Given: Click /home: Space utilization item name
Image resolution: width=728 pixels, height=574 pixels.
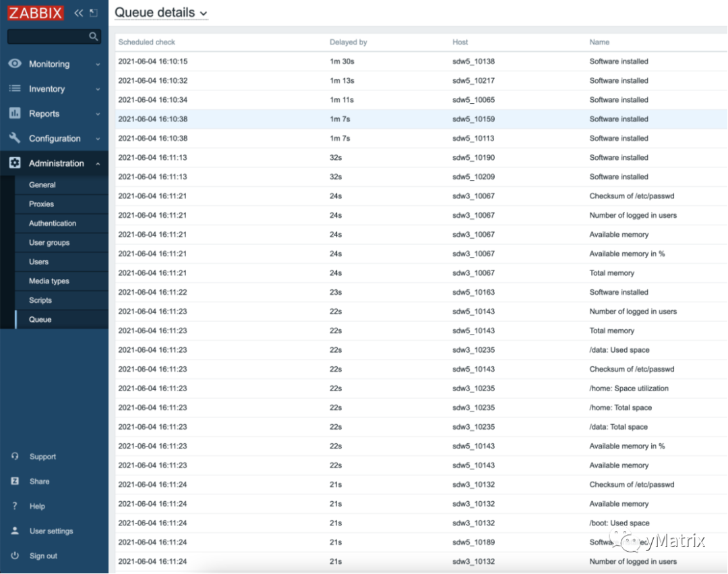Looking at the screenshot, I should pyautogui.click(x=629, y=389).
